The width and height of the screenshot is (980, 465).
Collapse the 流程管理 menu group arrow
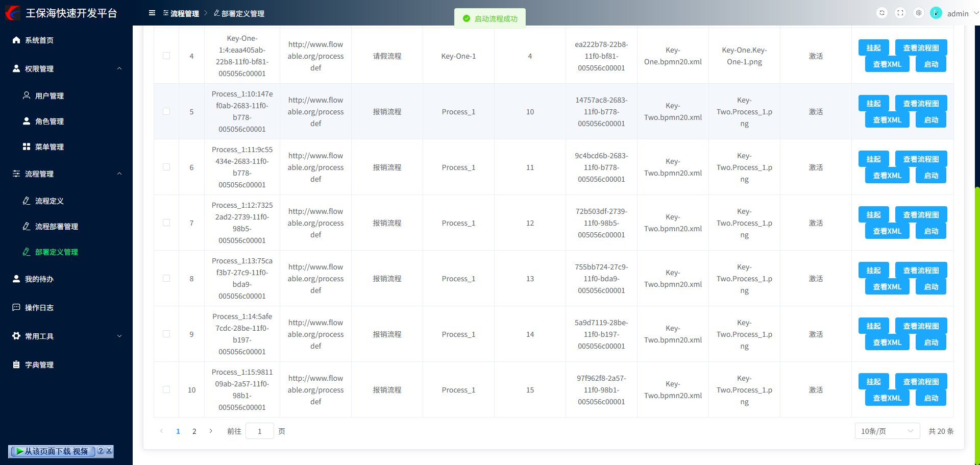[119, 174]
